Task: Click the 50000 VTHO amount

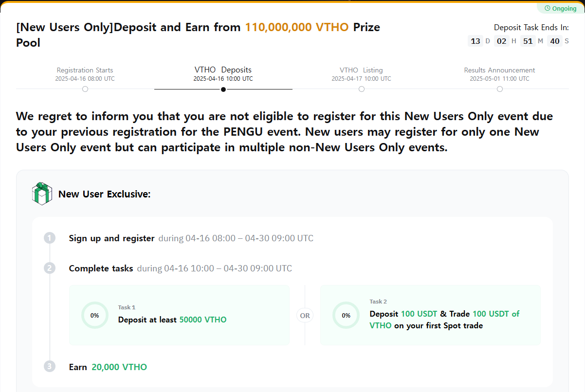Action: click(203, 320)
